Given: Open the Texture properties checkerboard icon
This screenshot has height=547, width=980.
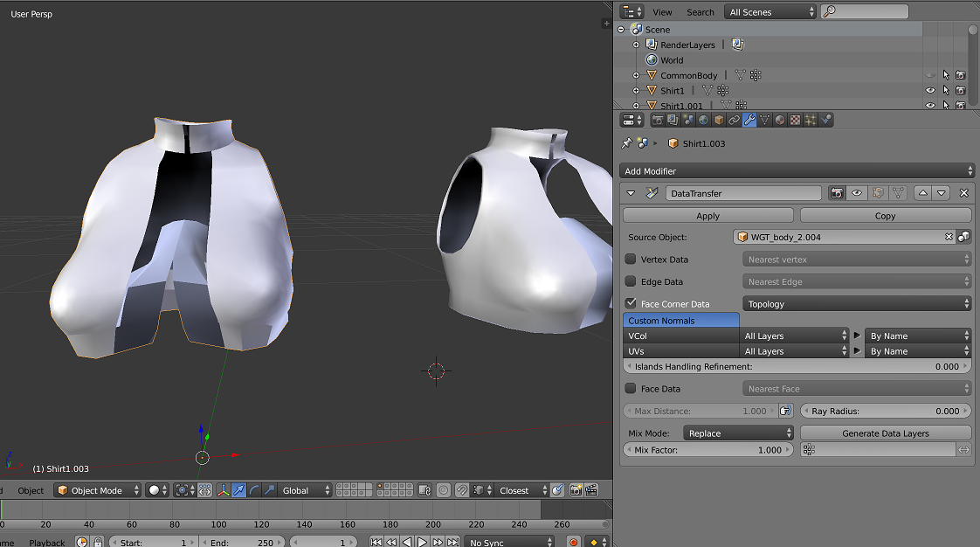Looking at the screenshot, I should 795,120.
